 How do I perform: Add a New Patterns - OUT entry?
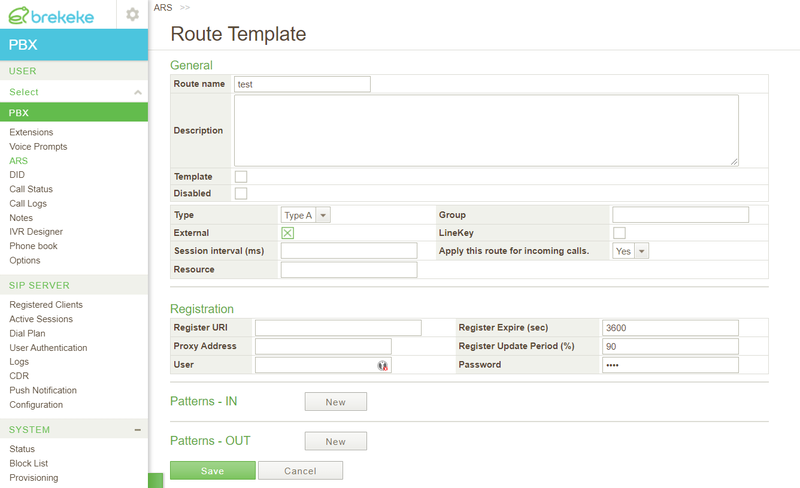coord(336,442)
